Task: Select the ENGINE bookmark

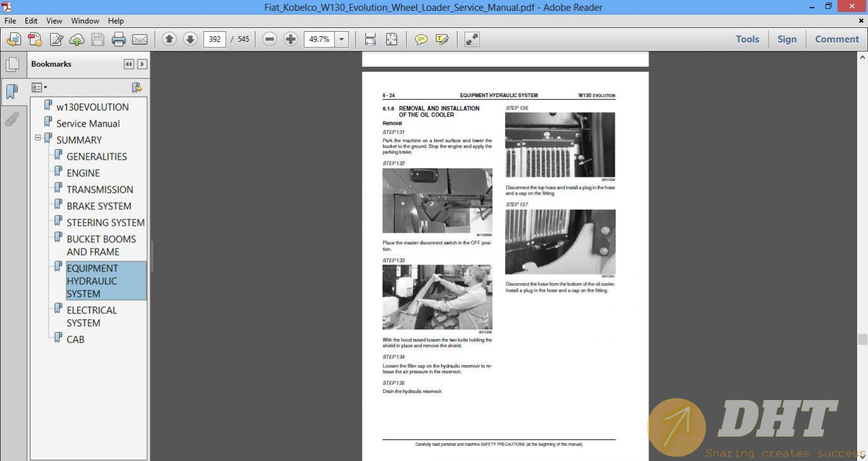Action: pos(83,173)
